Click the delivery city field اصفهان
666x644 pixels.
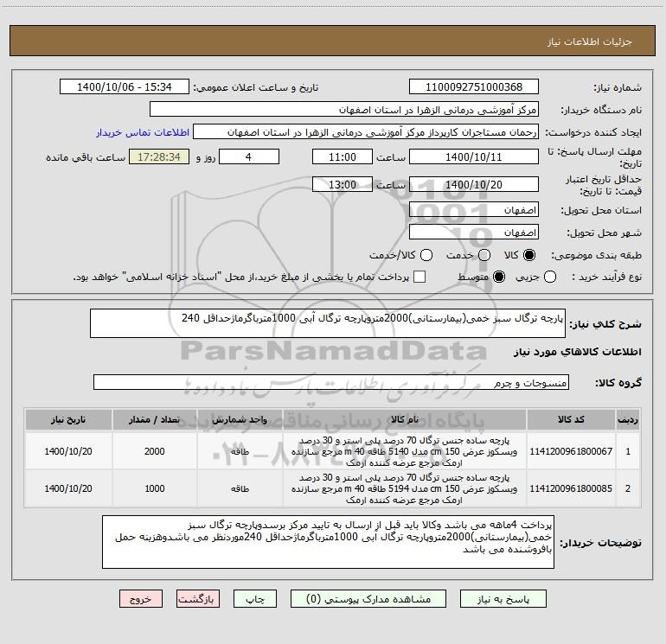(474, 233)
